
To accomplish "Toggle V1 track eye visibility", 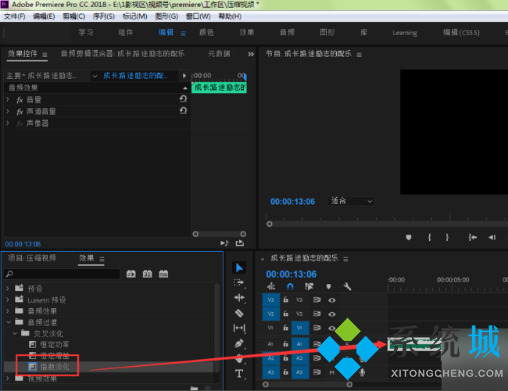I will (332, 328).
